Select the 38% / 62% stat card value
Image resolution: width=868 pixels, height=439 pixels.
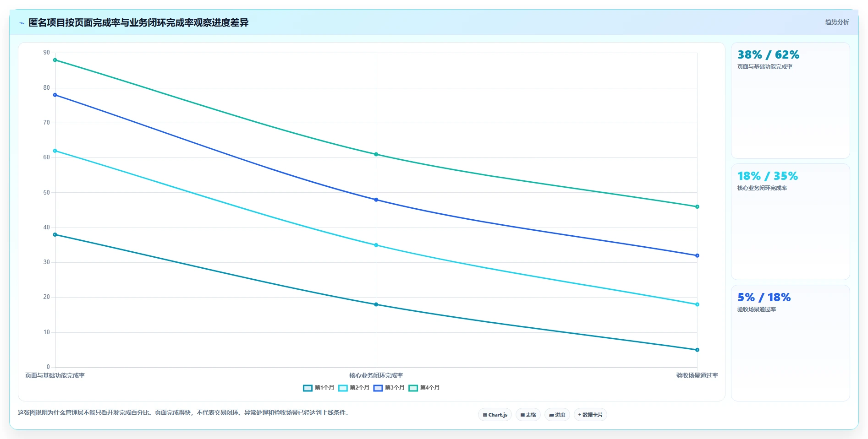click(768, 55)
